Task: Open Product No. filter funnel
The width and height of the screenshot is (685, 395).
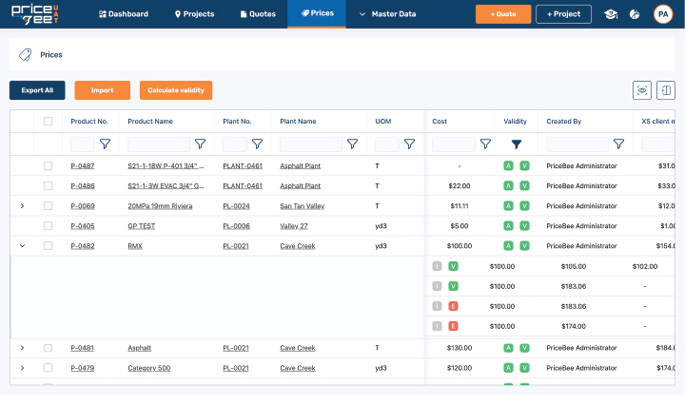Action: (x=105, y=144)
